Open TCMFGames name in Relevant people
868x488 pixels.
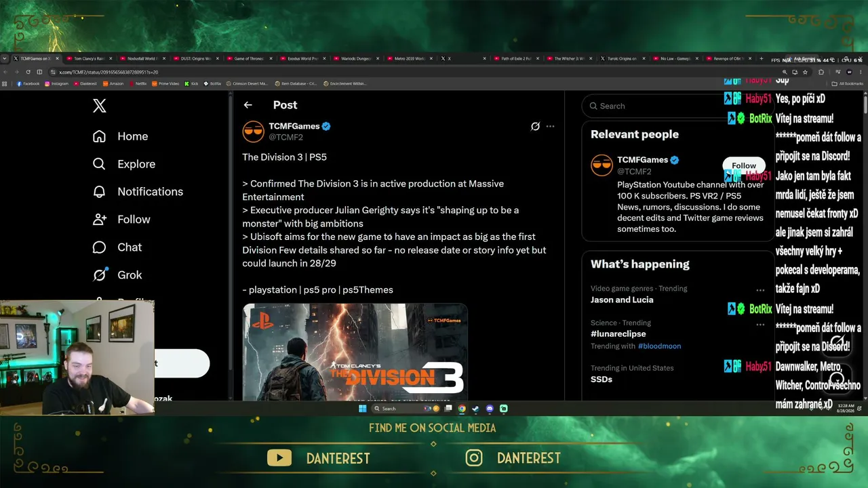643,160
